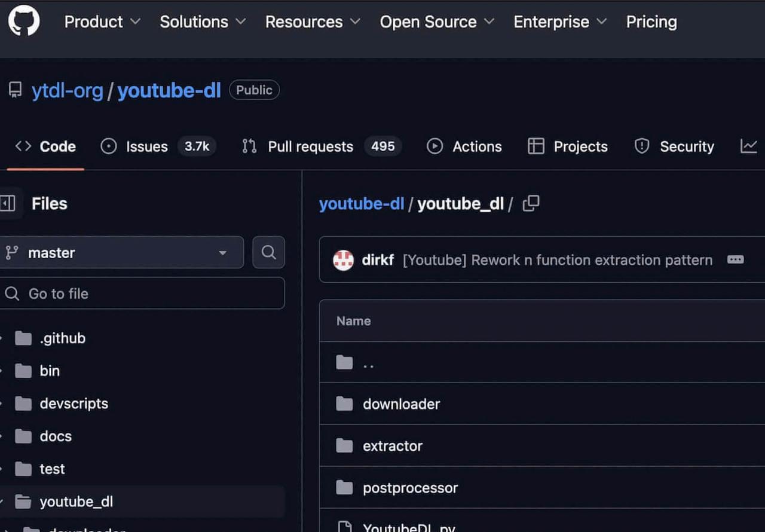The width and height of the screenshot is (765, 532).
Task: Click the search magnifier button beside master
Action: 269,252
